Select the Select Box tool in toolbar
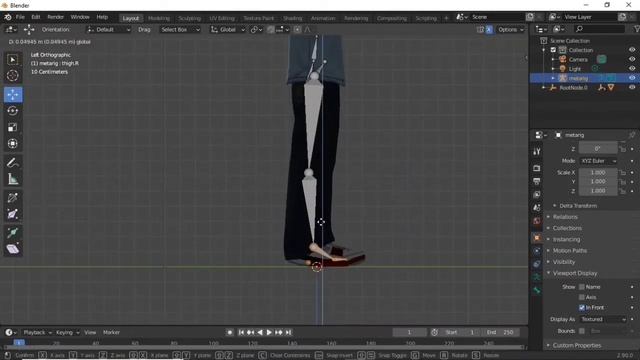Viewport: 640px width, 360px height. pos(13,60)
